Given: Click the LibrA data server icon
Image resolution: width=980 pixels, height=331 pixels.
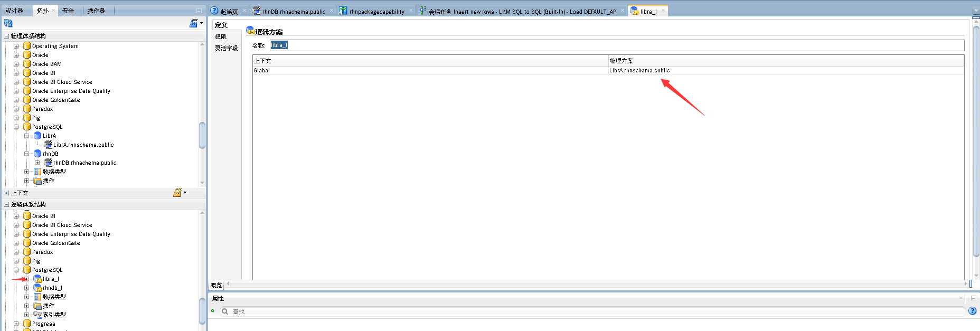Looking at the screenshot, I should click(x=37, y=136).
